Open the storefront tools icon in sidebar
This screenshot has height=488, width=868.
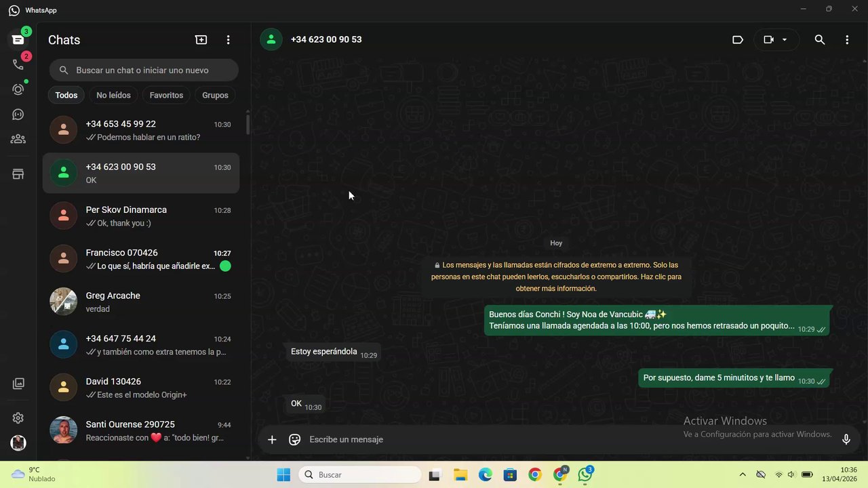tap(18, 174)
